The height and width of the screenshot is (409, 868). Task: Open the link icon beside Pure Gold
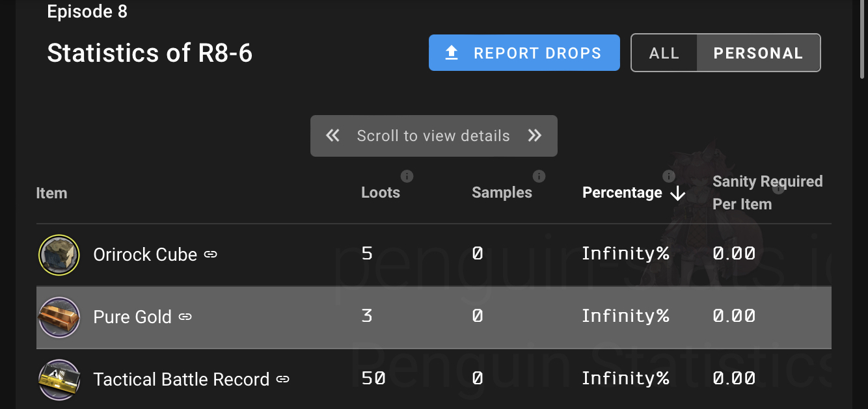pos(185,317)
